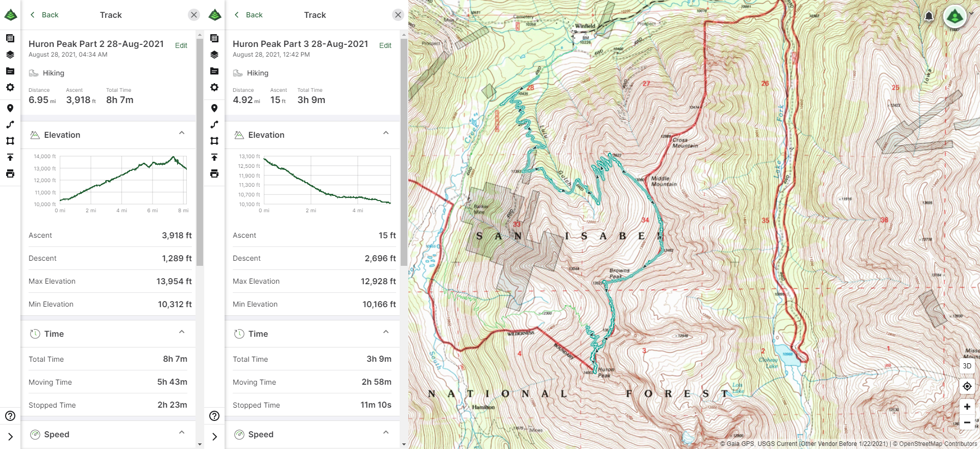
Task: Click upload/import icon in left sidebar
Action: [x=10, y=157]
